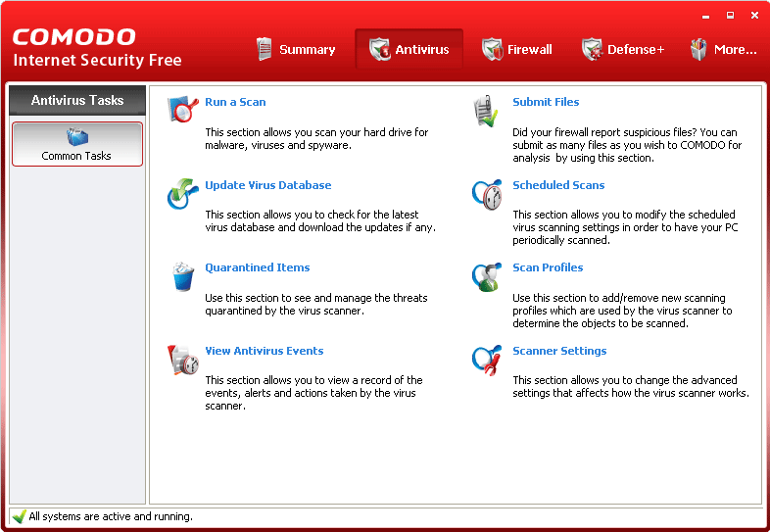
Task: Close the Comodo window
Action: [x=754, y=16]
